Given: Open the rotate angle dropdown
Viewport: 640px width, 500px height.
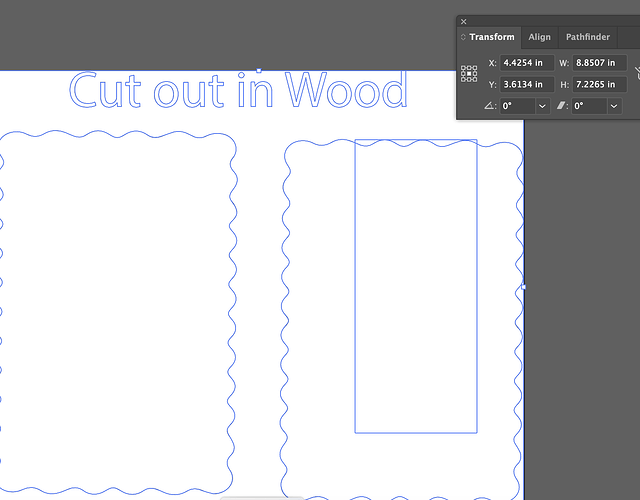Looking at the screenshot, I should tap(542, 106).
